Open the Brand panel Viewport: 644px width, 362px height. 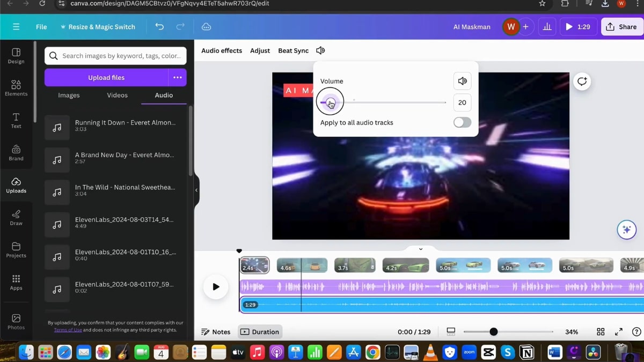coord(16,153)
